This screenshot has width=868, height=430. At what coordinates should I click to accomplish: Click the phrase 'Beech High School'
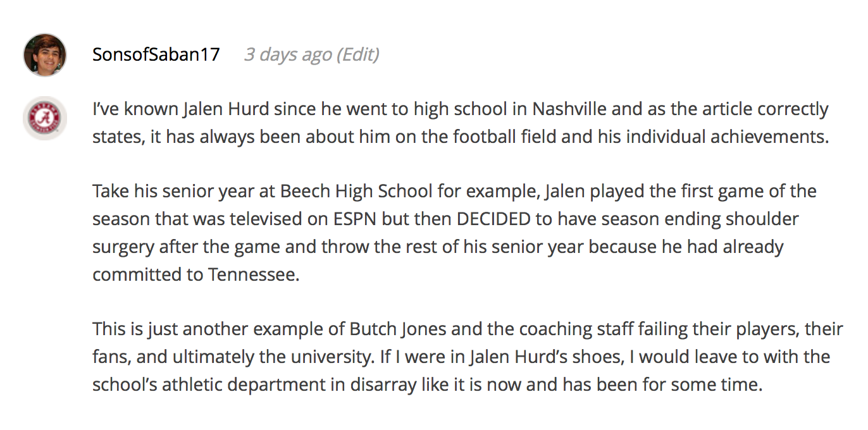click(x=357, y=191)
